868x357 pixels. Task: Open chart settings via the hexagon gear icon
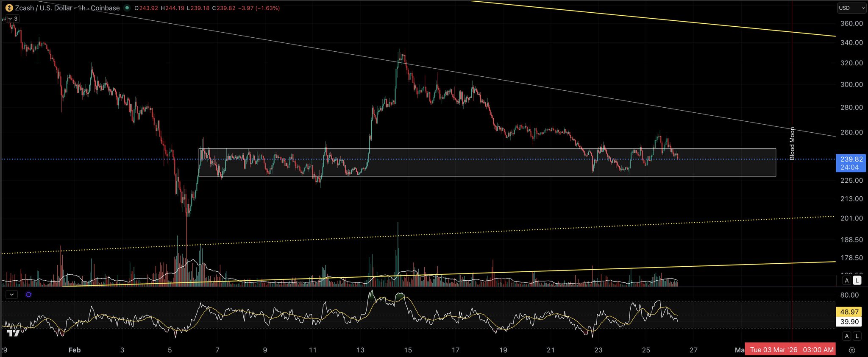pos(852,350)
